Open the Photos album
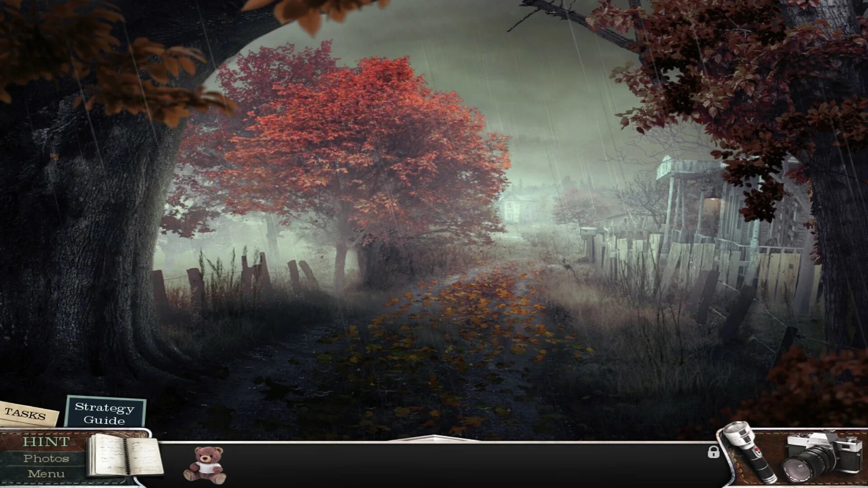Screen dimensions: 868x488 click(x=46, y=458)
